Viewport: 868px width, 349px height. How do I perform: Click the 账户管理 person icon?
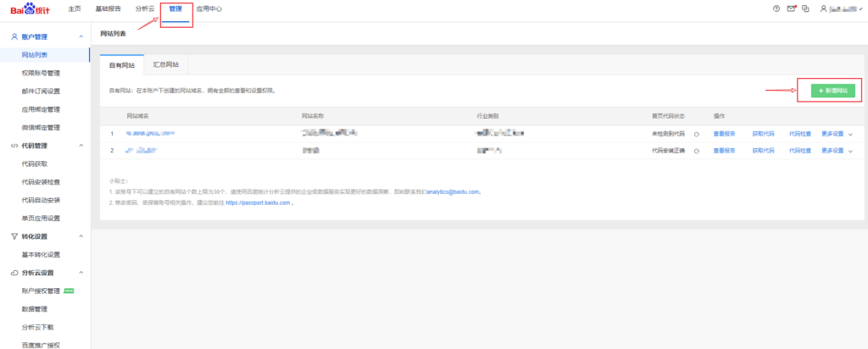click(14, 36)
